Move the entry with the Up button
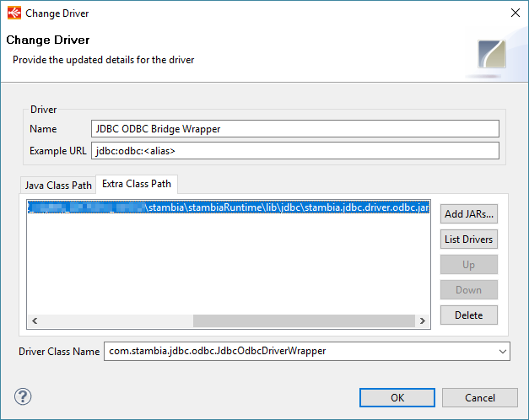The width and height of the screenshot is (529, 420). coord(468,265)
